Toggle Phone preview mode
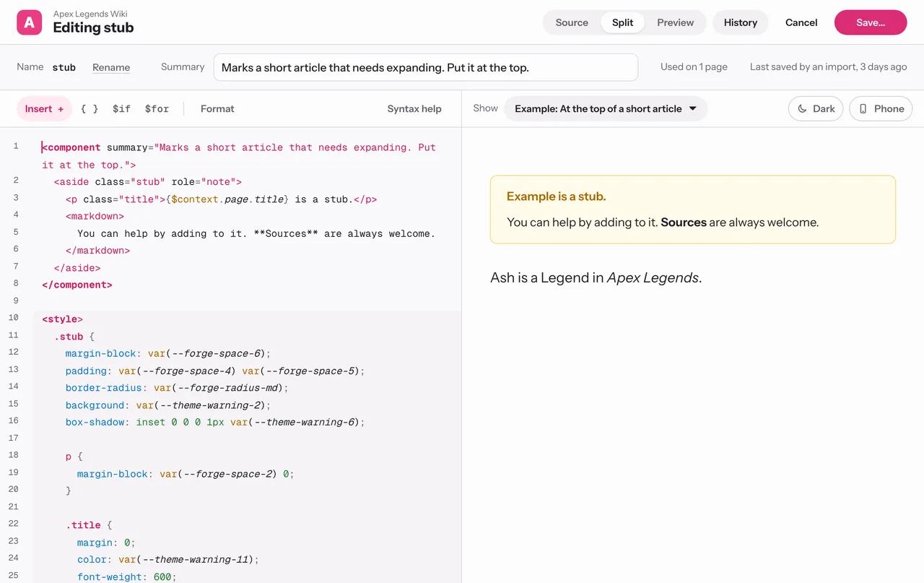The image size is (924, 583). [x=881, y=109]
